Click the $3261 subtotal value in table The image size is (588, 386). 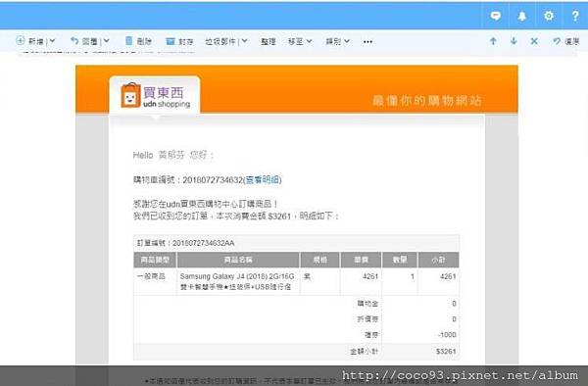(446, 351)
